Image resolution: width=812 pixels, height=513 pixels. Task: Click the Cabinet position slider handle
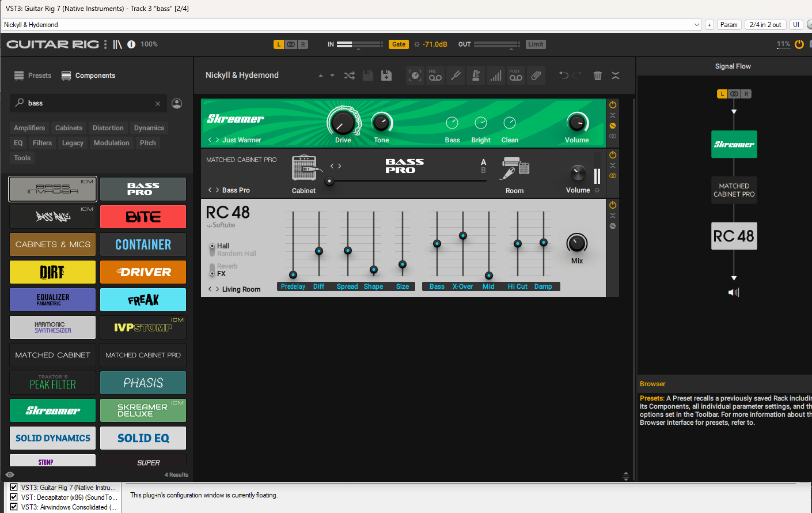329,181
